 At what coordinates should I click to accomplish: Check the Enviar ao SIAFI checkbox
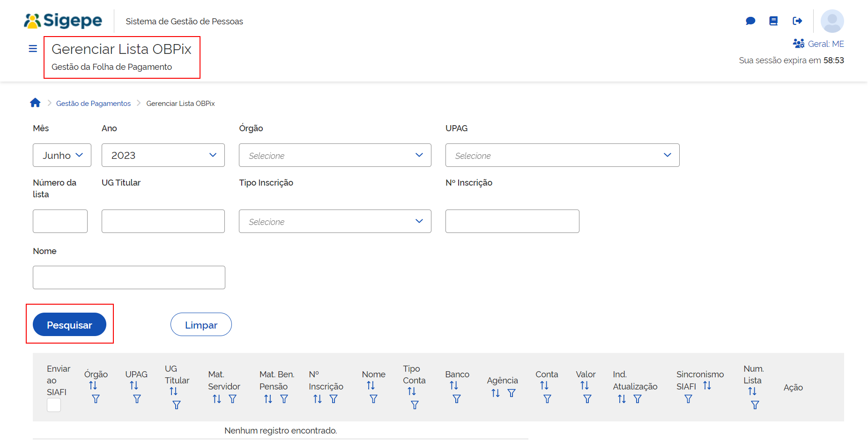(x=54, y=405)
